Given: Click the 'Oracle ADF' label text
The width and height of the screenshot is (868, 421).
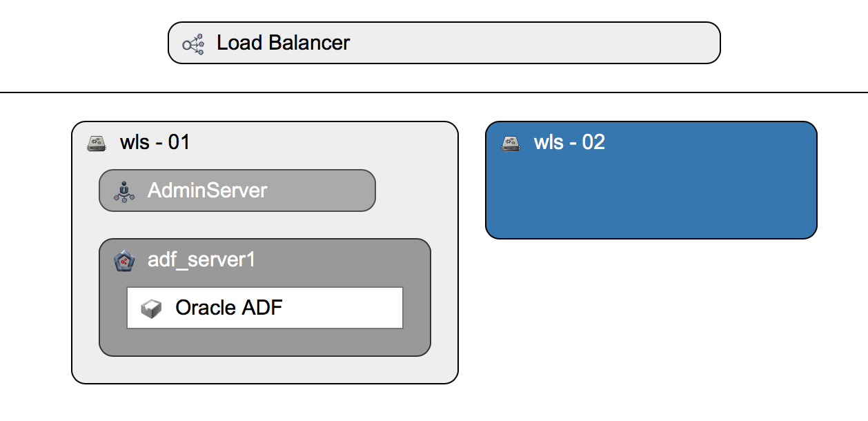Looking at the screenshot, I should (x=229, y=308).
